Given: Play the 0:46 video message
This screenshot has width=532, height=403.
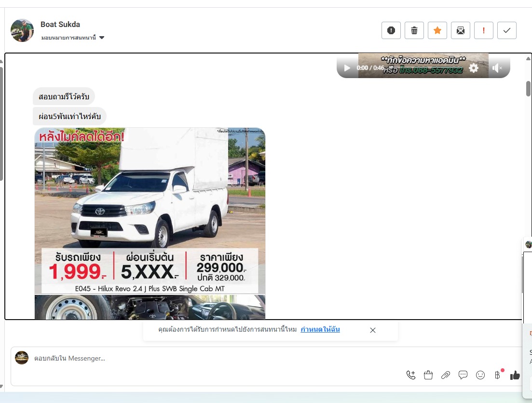Looking at the screenshot, I should click(347, 68).
